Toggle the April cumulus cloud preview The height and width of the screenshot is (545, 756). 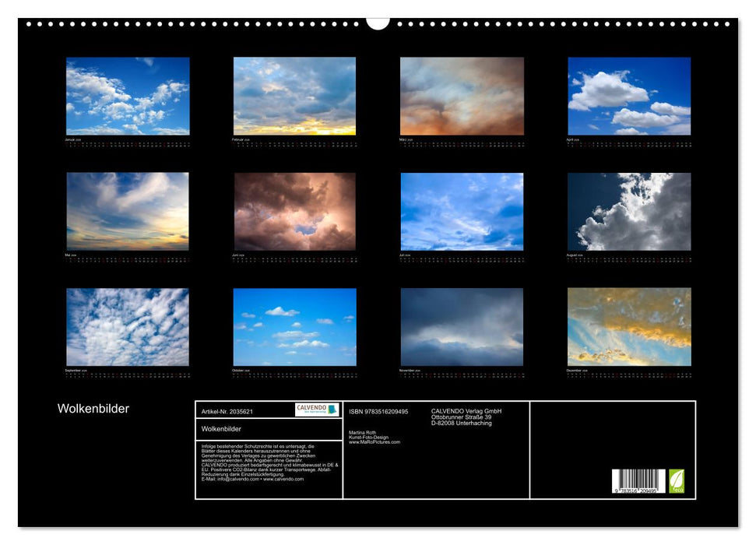(629, 95)
